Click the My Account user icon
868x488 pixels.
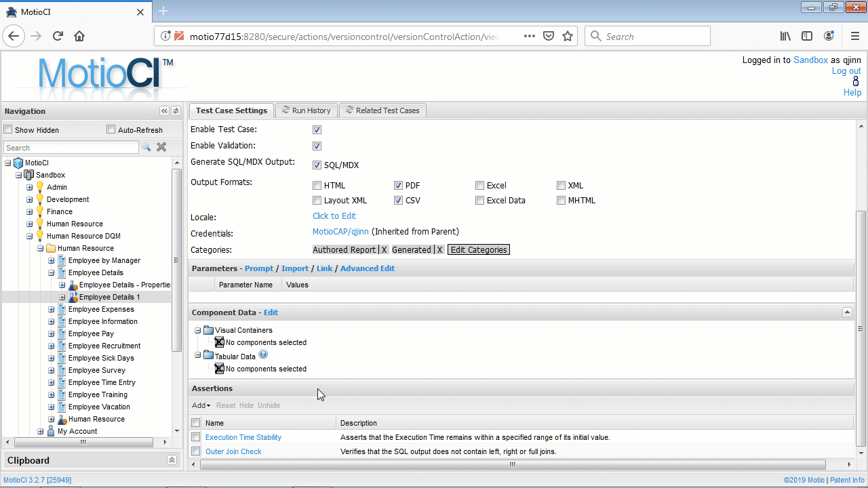51,431
